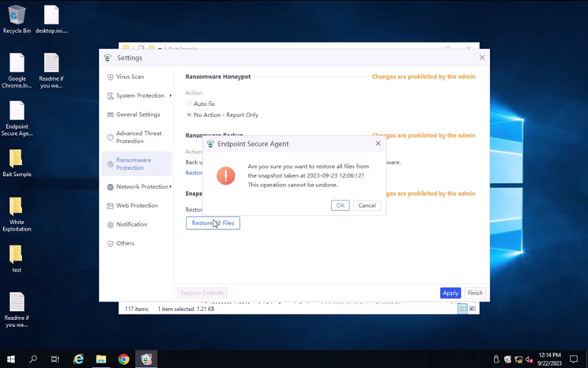Click the Advanced Threat Protection icon
The width and height of the screenshot is (588, 368).
110,137
